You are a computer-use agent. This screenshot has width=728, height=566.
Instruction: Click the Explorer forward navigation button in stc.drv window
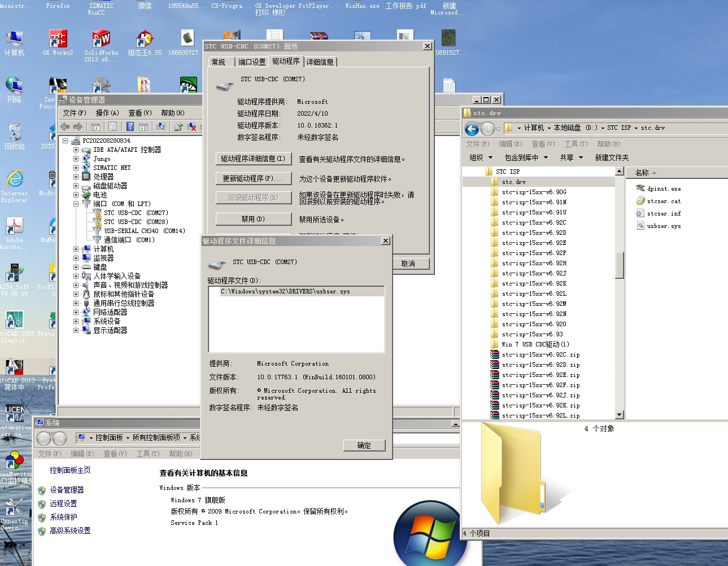click(x=487, y=129)
